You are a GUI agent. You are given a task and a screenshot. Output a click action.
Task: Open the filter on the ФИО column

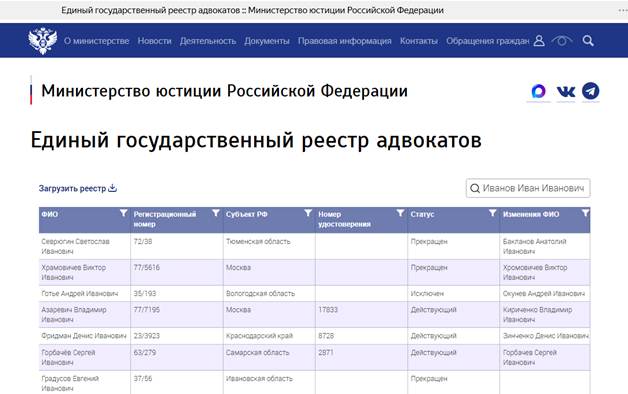[x=124, y=213]
